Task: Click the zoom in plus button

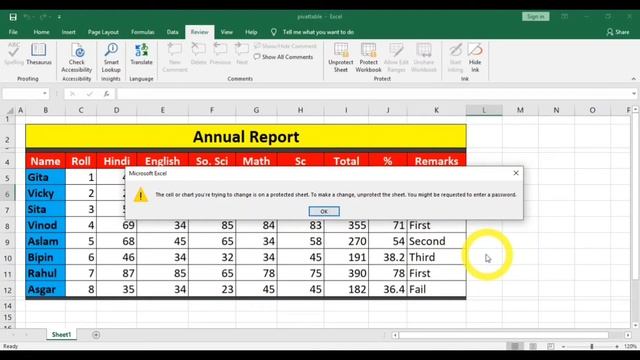Action: coord(617,347)
